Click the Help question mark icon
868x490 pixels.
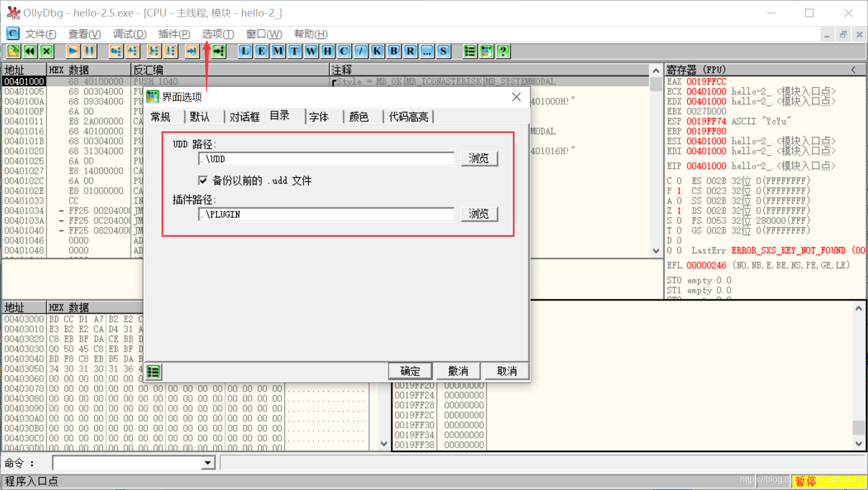pos(503,51)
